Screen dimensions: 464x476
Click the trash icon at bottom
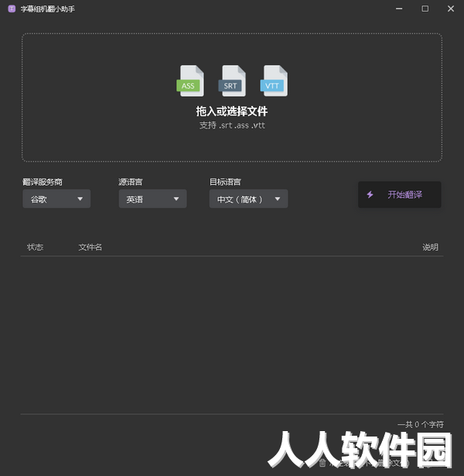(322, 463)
